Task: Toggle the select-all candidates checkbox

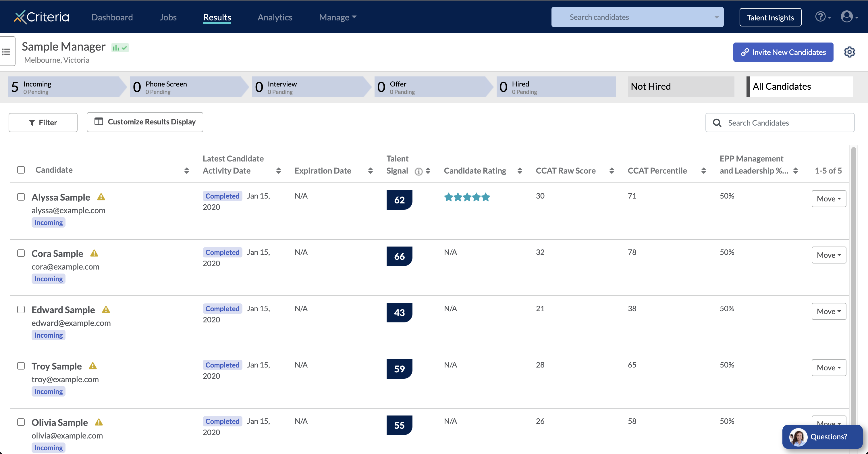Action: coord(21,169)
